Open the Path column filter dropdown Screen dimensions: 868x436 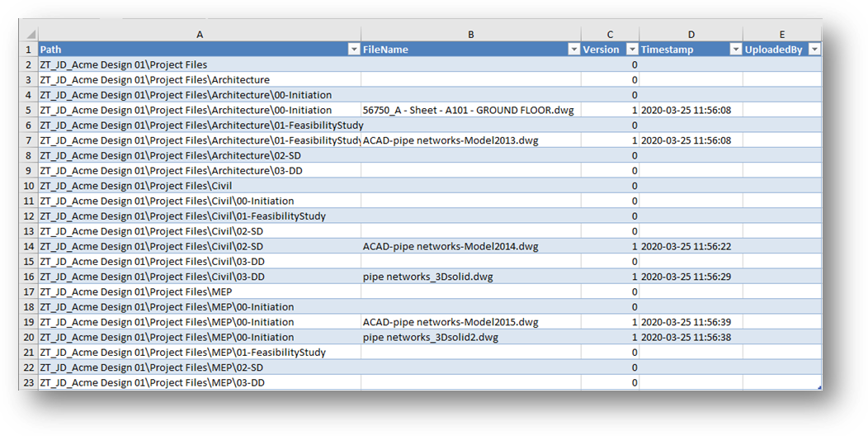354,50
